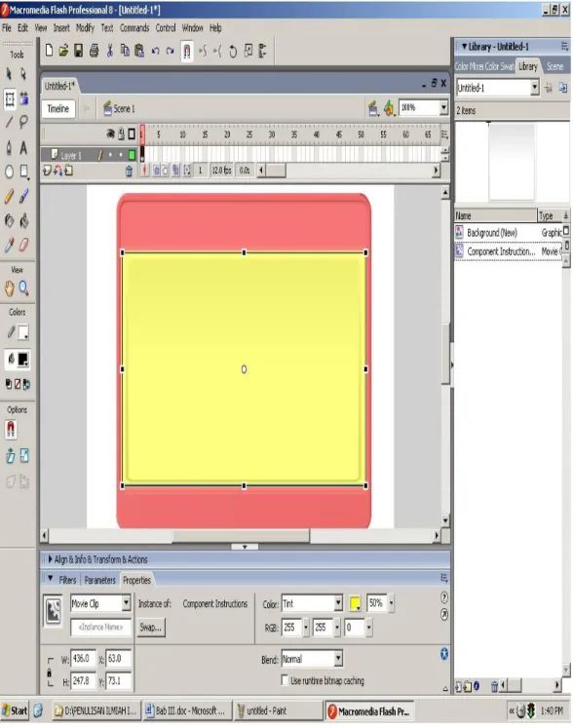Screen dimensions: 573x728
Task: Click the Scene 1 breadcrumb
Action: pos(119,108)
